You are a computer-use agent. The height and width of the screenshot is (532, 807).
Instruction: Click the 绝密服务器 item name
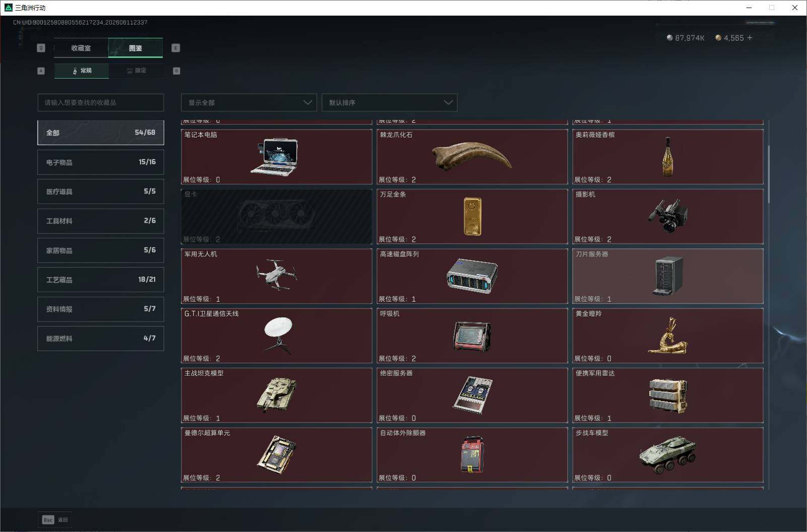[x=396, y=373]
